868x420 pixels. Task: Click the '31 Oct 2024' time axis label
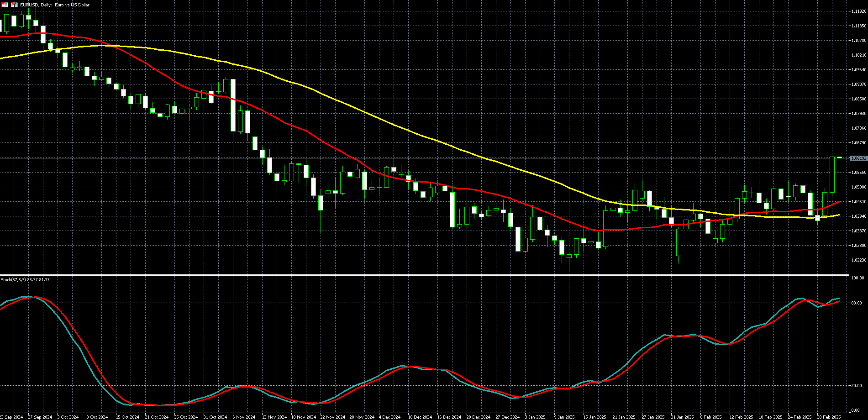(215, 417)
